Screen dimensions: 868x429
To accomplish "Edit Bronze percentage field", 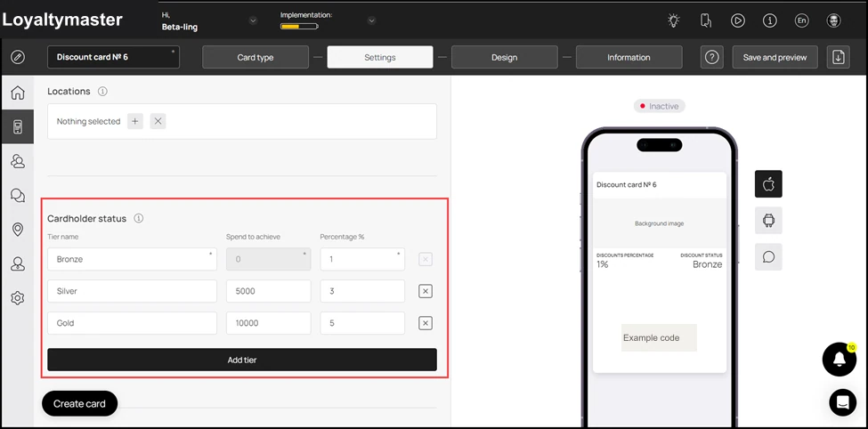I will click(362, 259).
